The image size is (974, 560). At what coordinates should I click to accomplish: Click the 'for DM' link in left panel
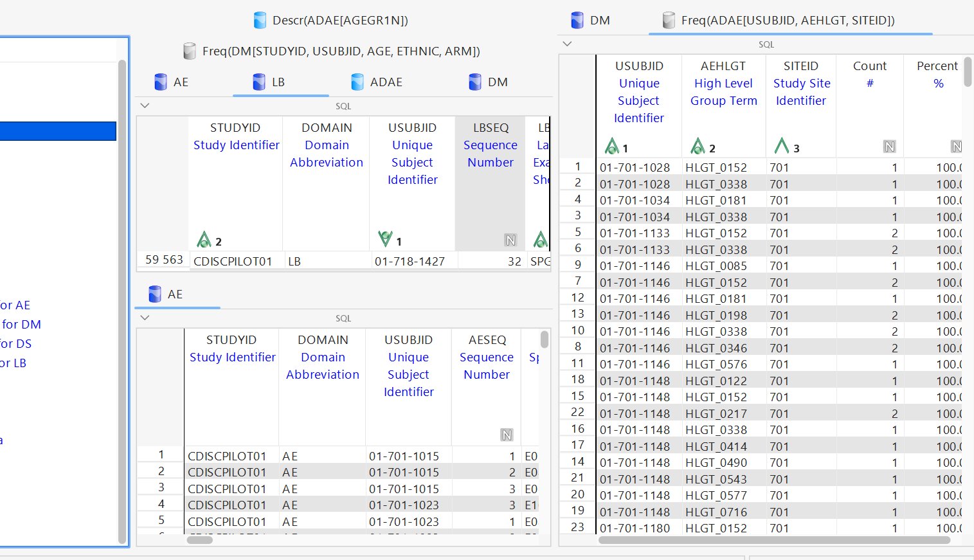(x=21, y=325)
